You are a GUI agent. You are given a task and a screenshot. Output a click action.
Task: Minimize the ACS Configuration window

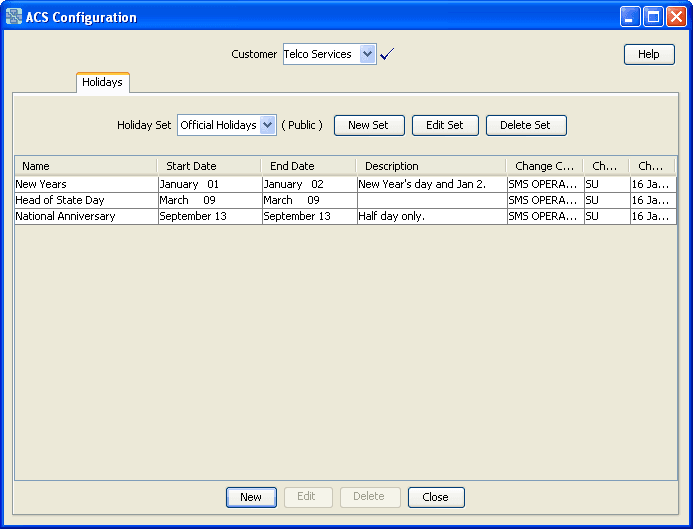630,17
